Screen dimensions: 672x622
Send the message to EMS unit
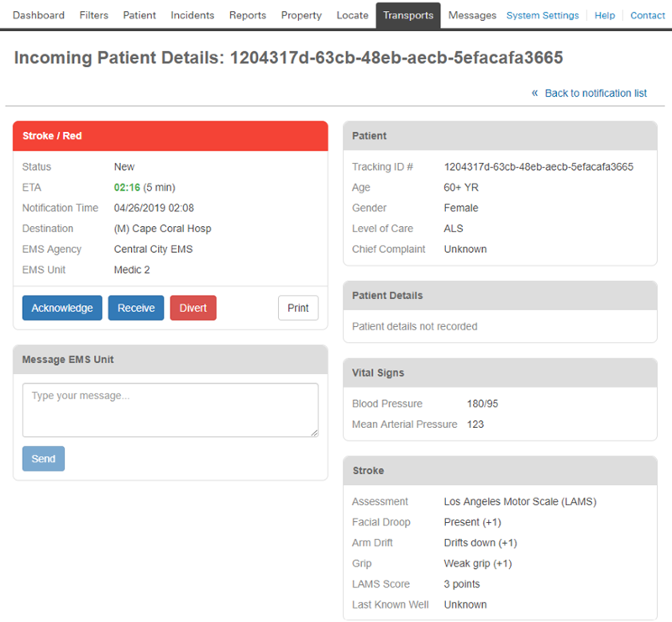click(x=44, y=459)
